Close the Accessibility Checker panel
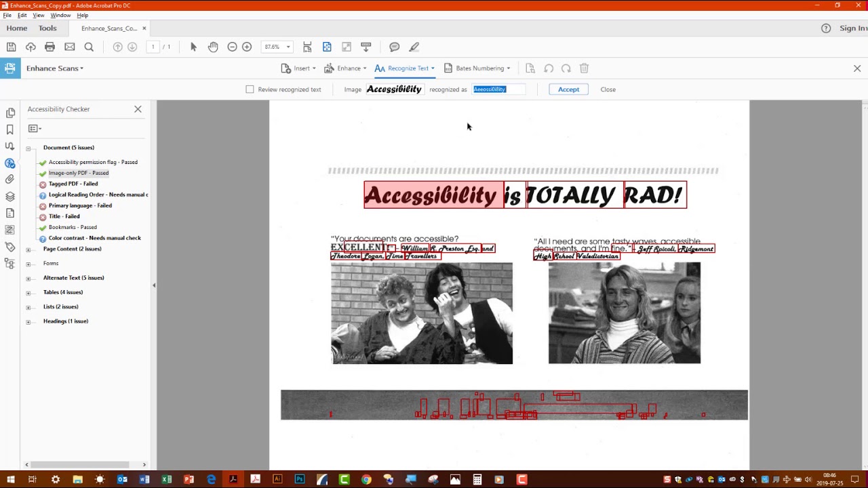The height and width of the screenshot is (488, 868). pyautogui.click(x=138, y=109)
